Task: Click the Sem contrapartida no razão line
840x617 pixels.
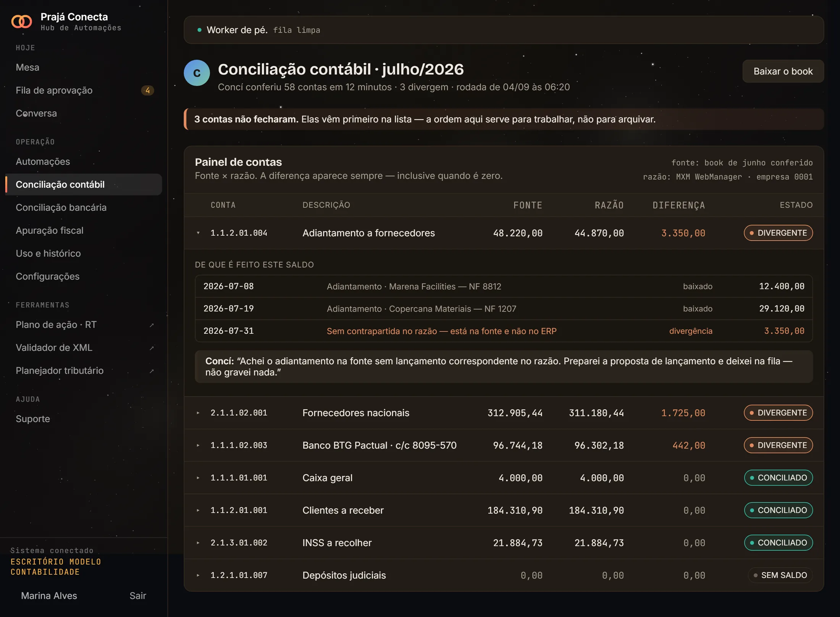Action: pyautogui.click(x=504, y=331)
